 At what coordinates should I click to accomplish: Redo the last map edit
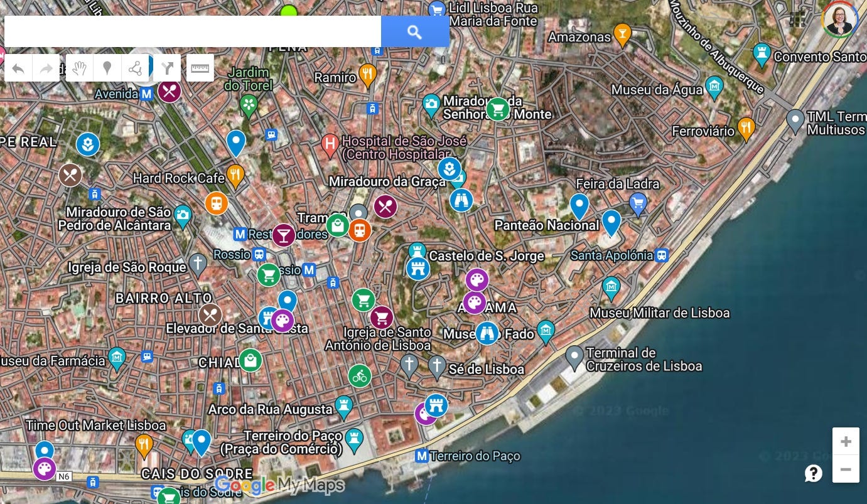click(x=46, y=68)
